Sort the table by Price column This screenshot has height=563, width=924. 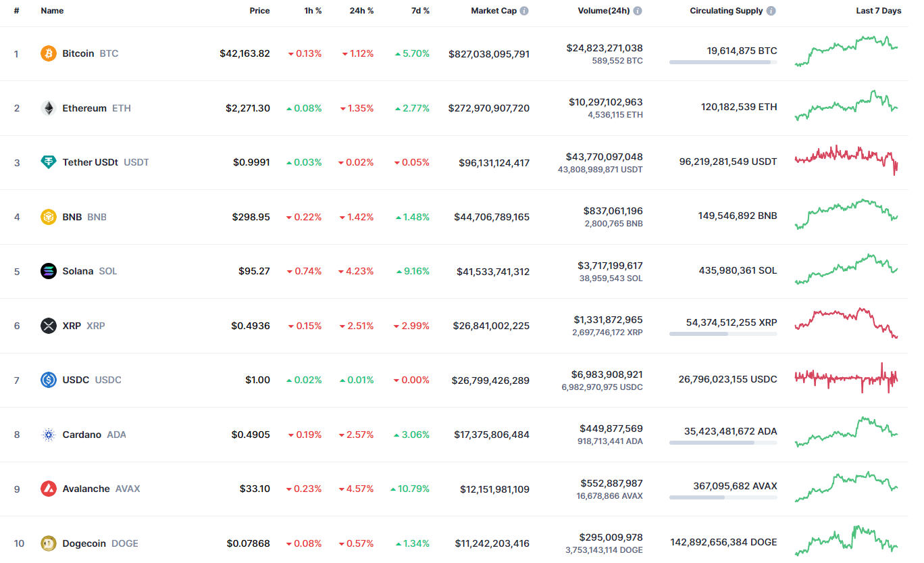tap(259, 11)
